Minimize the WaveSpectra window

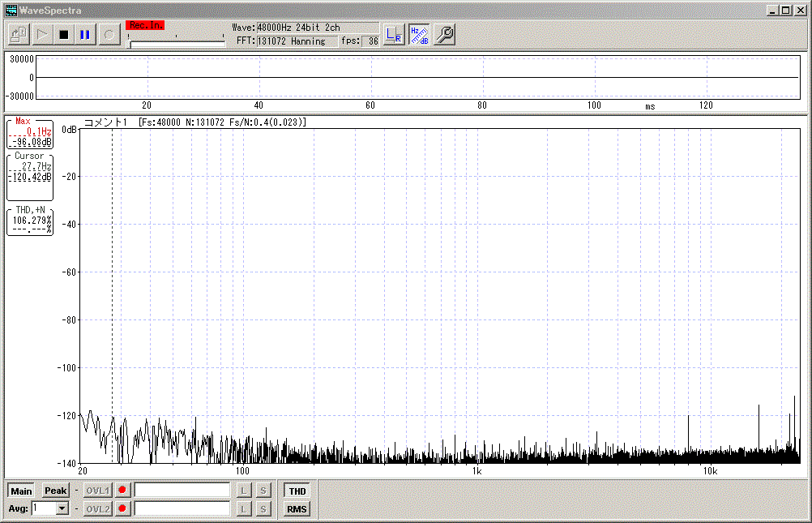pyautogui.click(x=772, y=11)
